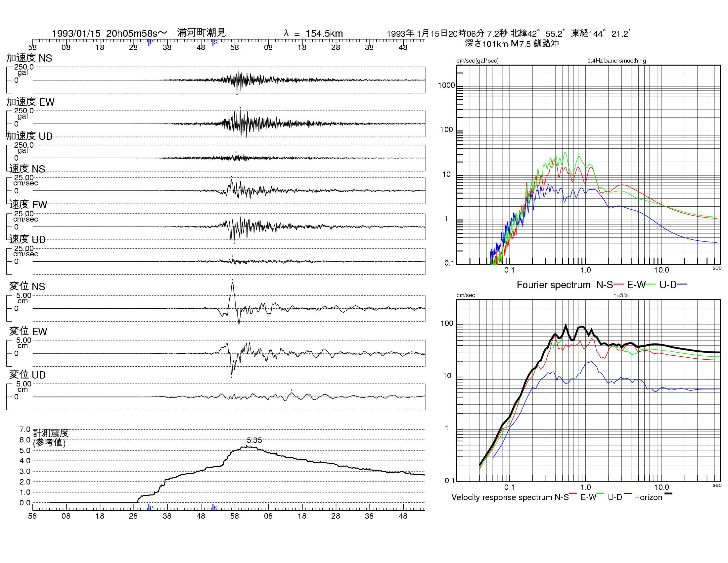728x563 pixels.
Task: Select the "Fourier spectrum" chart title
Action: pyautogui.click(x=553, y=285)
